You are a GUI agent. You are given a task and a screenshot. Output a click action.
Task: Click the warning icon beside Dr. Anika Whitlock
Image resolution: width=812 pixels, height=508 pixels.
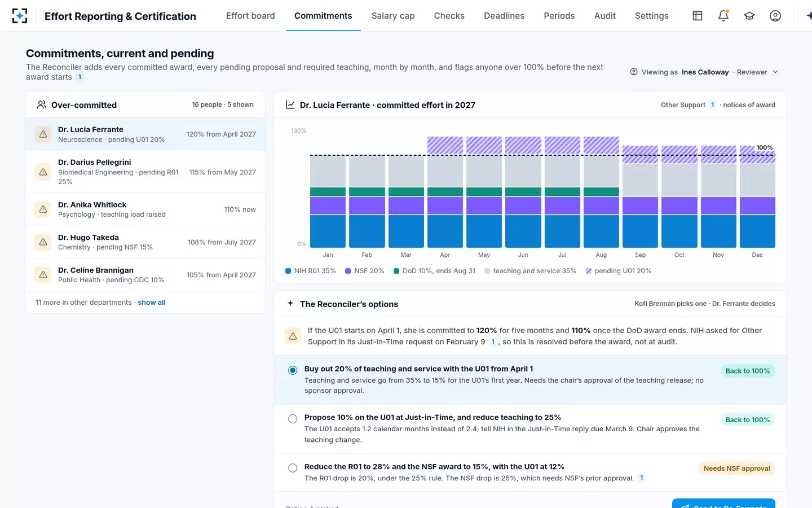43,209
